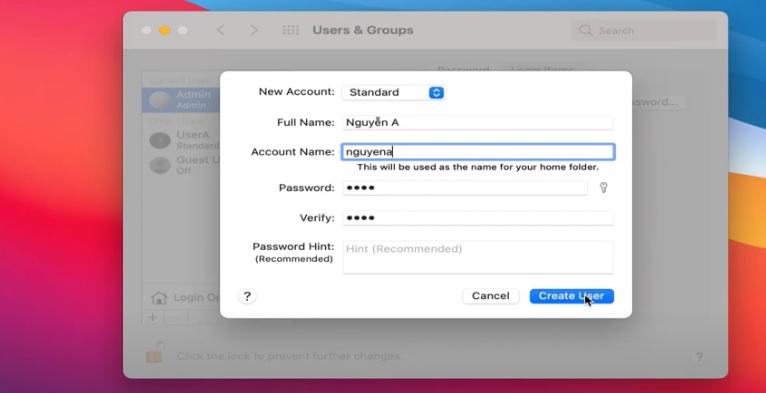Show all preferences with the grid icon
This screenshot has height=393, width=766.
point(291,30)
